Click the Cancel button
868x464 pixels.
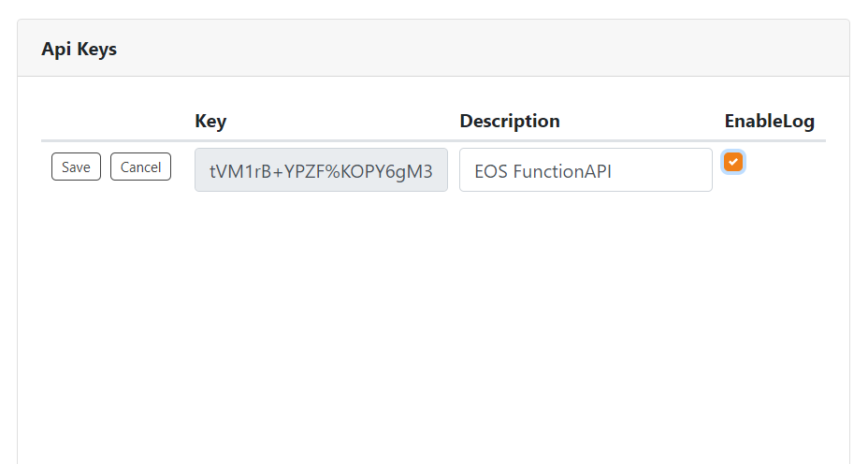pos(140,167)
